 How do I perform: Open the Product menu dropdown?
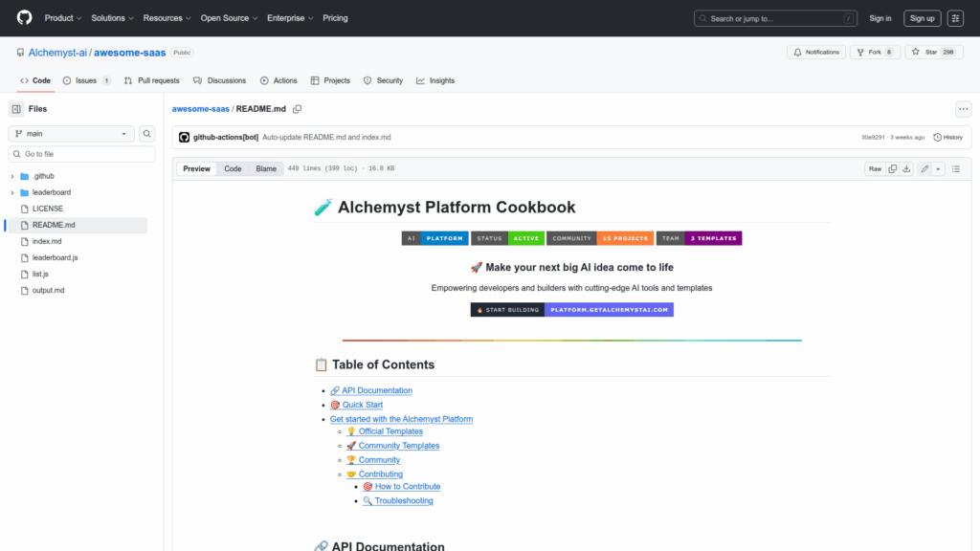(63, 18)
